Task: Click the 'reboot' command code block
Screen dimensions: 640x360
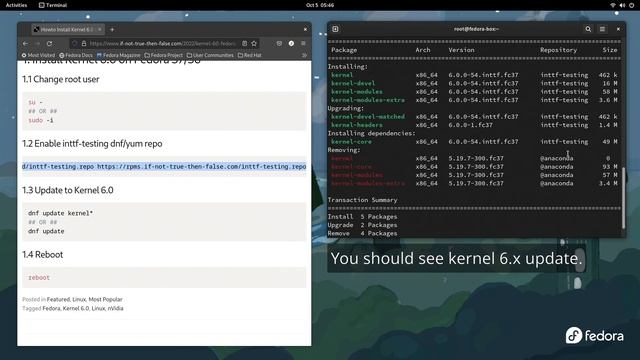Action: (x=164, y=278)
